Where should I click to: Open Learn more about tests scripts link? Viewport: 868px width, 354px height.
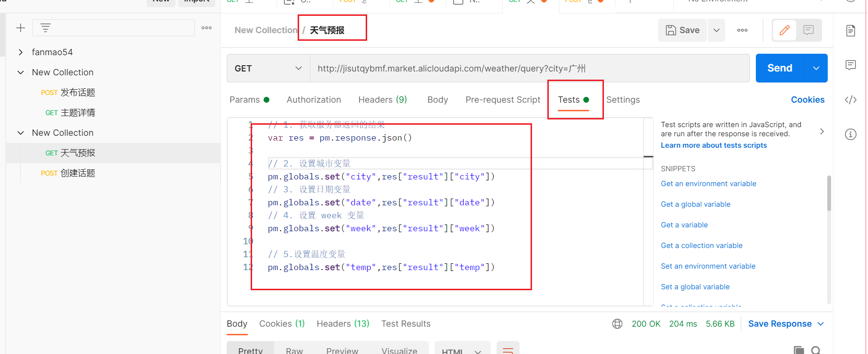[714, 145]
